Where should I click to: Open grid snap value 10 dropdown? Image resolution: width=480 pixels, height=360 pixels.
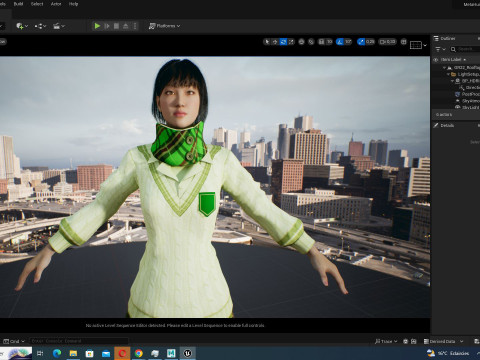(x=329, y=42)
